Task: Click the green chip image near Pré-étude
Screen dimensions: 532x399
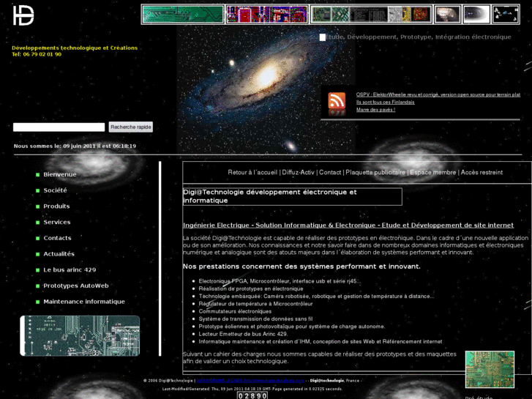Action: (490, 370)
